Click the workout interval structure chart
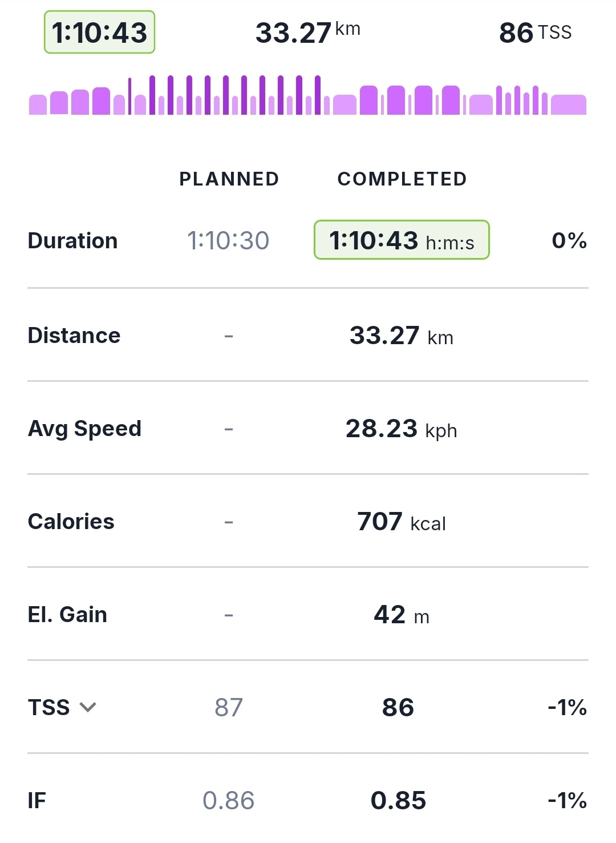Viewport: 616px width, 843px height. point(307,96)
